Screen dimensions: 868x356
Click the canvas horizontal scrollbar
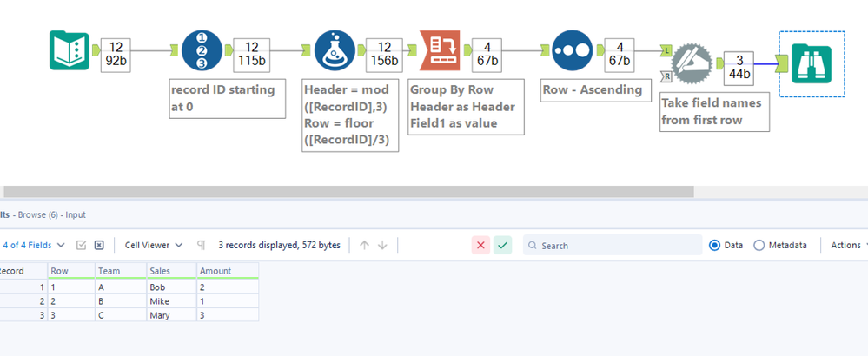point(348,191)
